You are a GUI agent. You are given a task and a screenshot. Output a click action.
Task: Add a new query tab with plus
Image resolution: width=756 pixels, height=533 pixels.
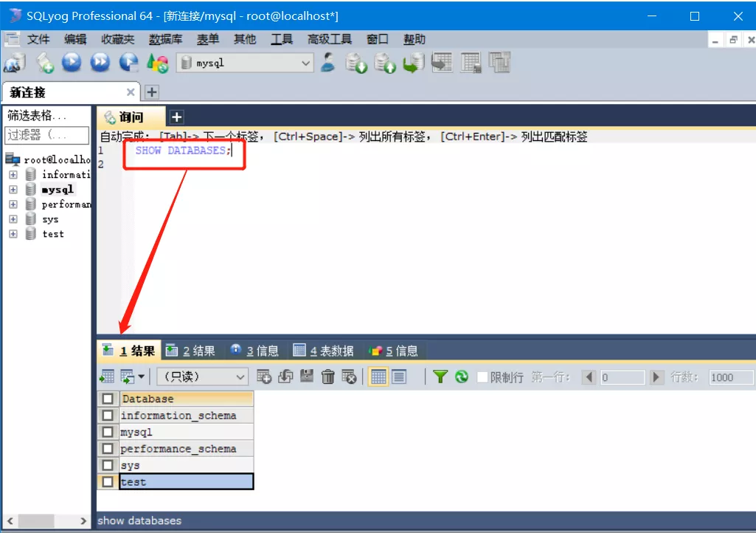point(176,117)
